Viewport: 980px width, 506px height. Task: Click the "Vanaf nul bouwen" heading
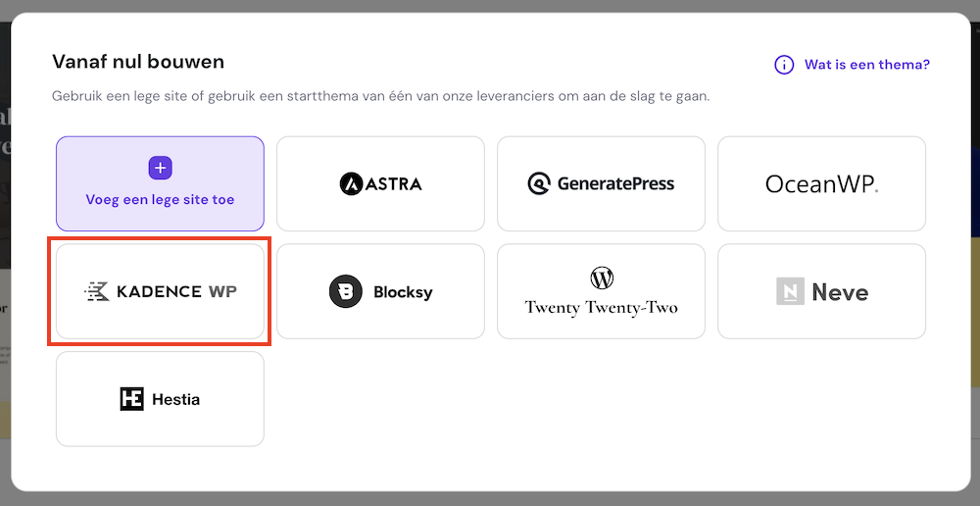pos(138,62)
